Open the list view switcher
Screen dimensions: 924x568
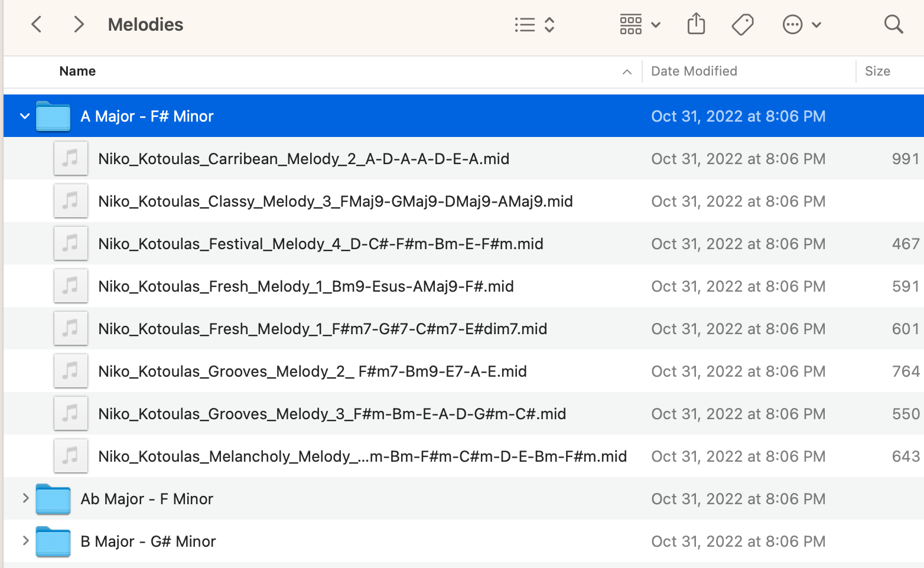[535, 25]
